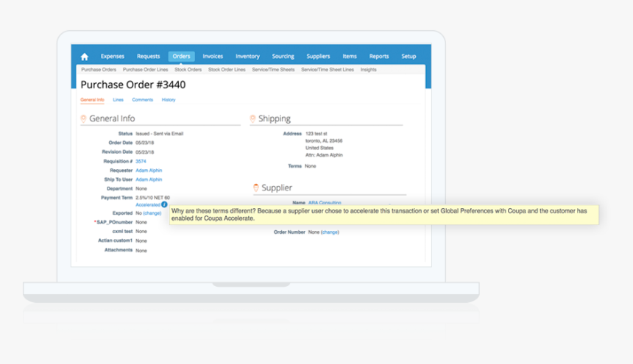
Task: Open the Setup menu
Action: (x=409, y=57)
